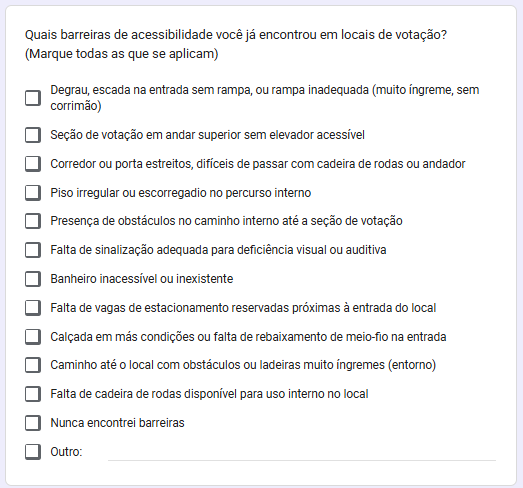The width and height of the screenshot is (523, 488).
Task: Enable 'Falta de sinalização adequada' checkbox
Action: tap(33, 250)
